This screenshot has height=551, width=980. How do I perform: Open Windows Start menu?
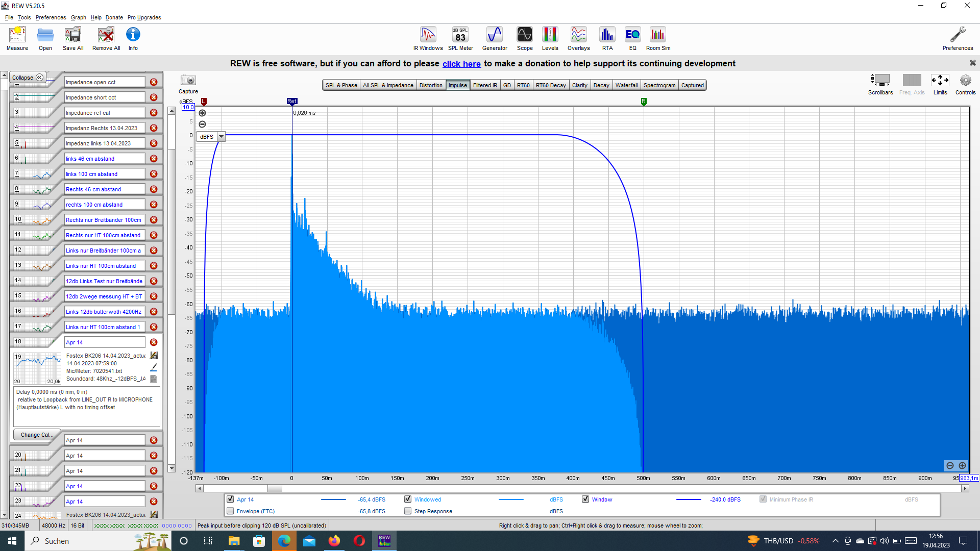coord(12,541)
